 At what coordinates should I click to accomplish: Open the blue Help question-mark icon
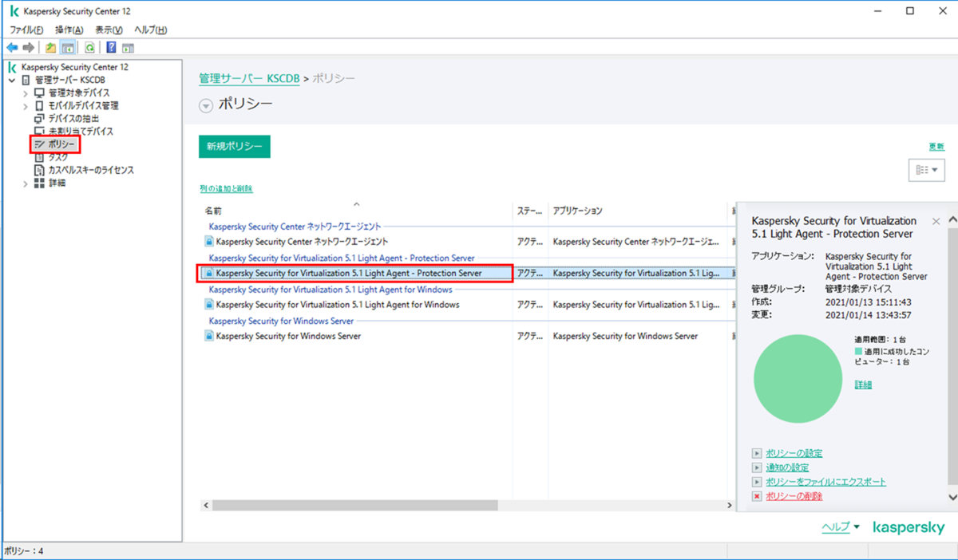111,47
